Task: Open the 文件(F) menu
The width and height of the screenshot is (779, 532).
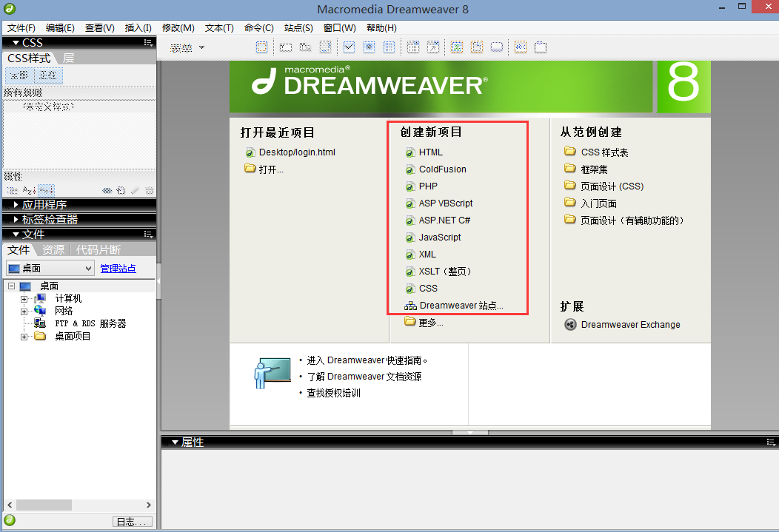Action: point(21,28)
